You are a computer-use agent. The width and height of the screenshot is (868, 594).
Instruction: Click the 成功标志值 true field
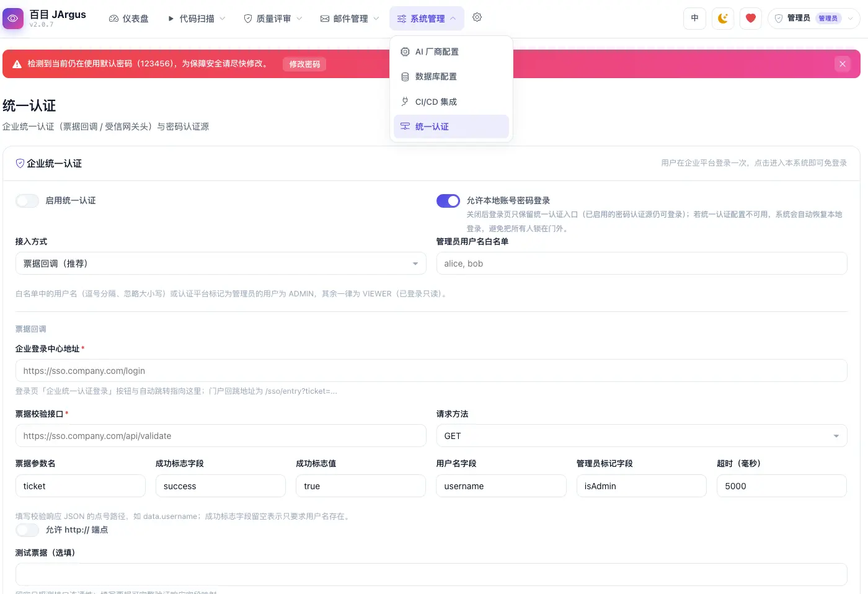pyautogui.click(x=361, y=486)
